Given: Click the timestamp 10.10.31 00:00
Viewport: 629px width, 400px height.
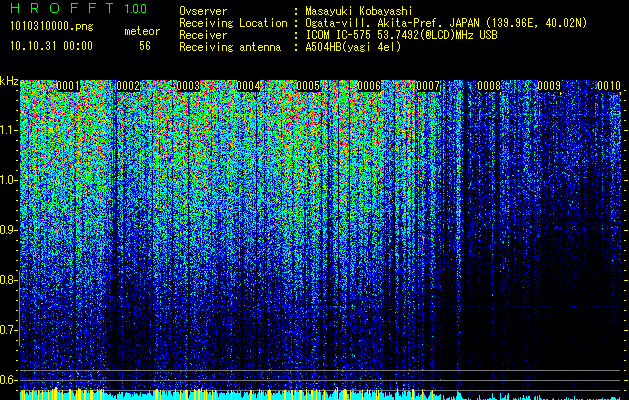Looking at the screenshot, I should (51, 46).
